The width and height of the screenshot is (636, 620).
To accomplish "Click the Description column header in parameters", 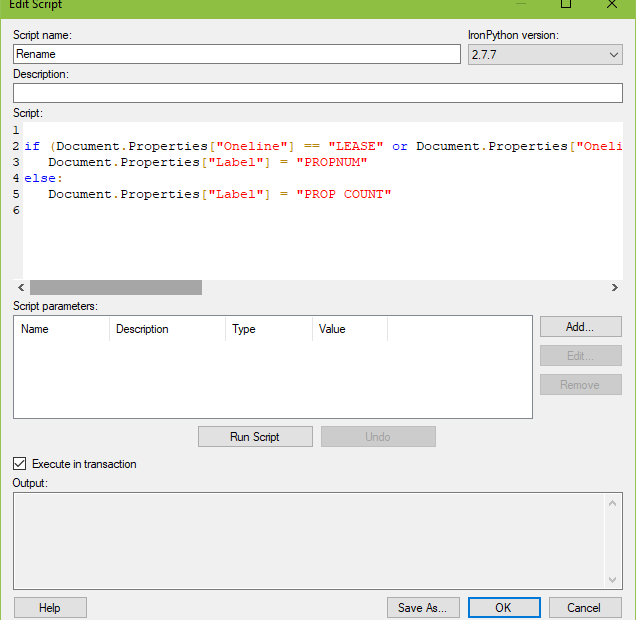I will point(168,329).
